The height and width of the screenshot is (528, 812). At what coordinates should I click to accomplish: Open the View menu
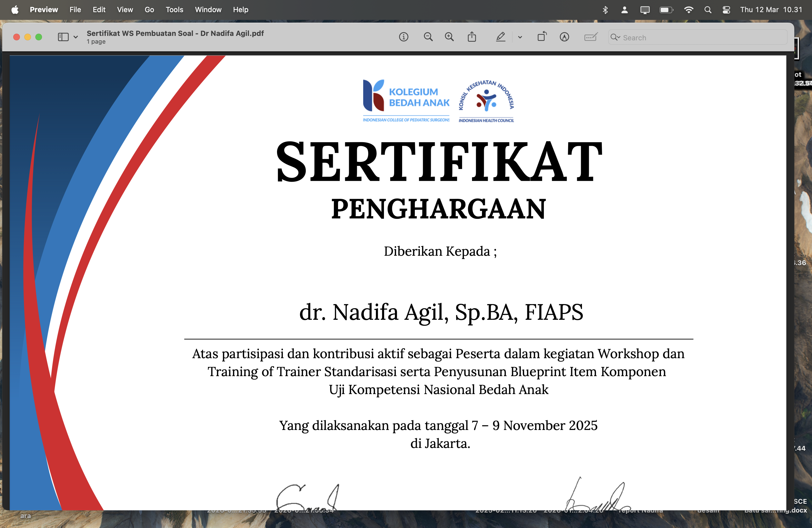pos(125,10)
